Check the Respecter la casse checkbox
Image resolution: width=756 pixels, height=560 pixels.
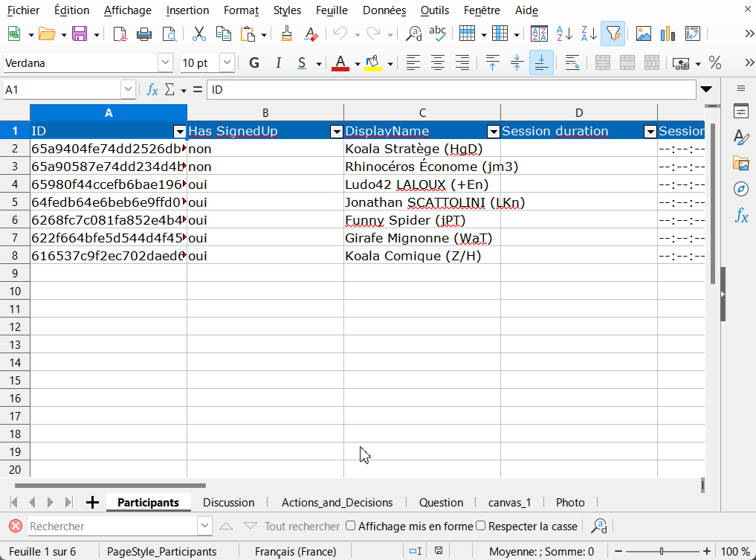(x=481, y=526)
